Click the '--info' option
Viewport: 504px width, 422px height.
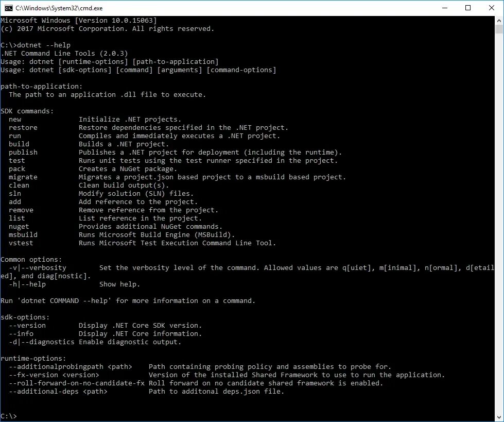(x=21, y=334)
